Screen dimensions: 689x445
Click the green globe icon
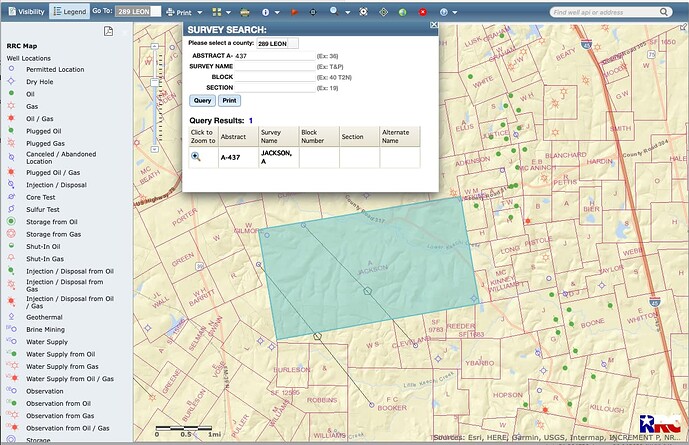[403, 12]
